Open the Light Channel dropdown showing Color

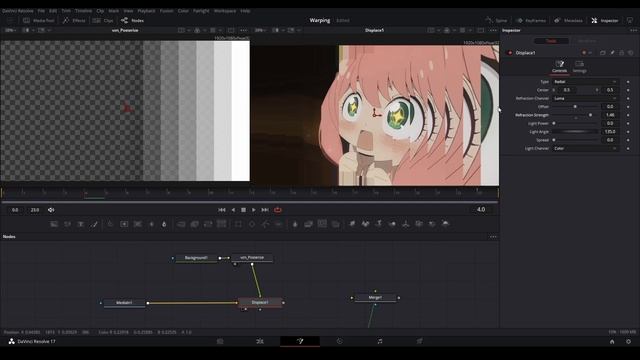pyautogui.click(x=585, y=149)
